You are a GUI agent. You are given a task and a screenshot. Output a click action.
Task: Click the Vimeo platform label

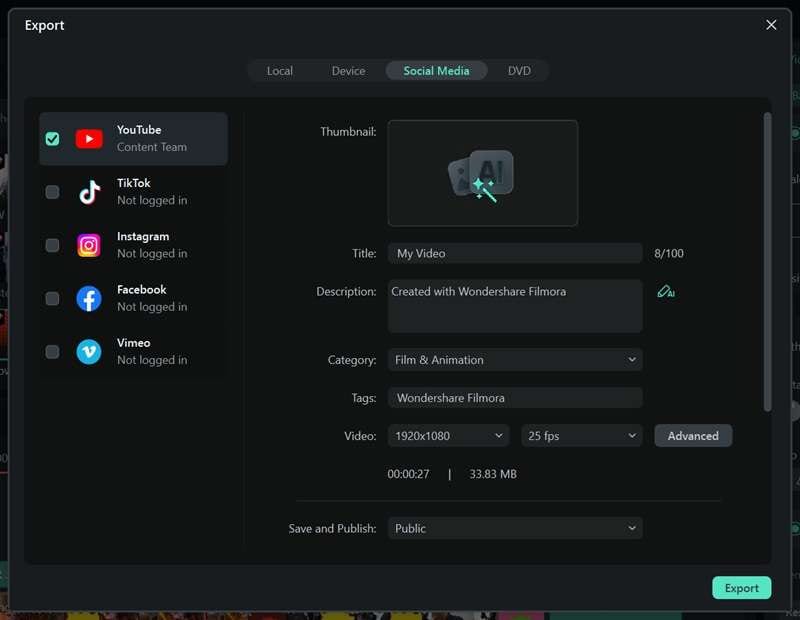point(134,343)
